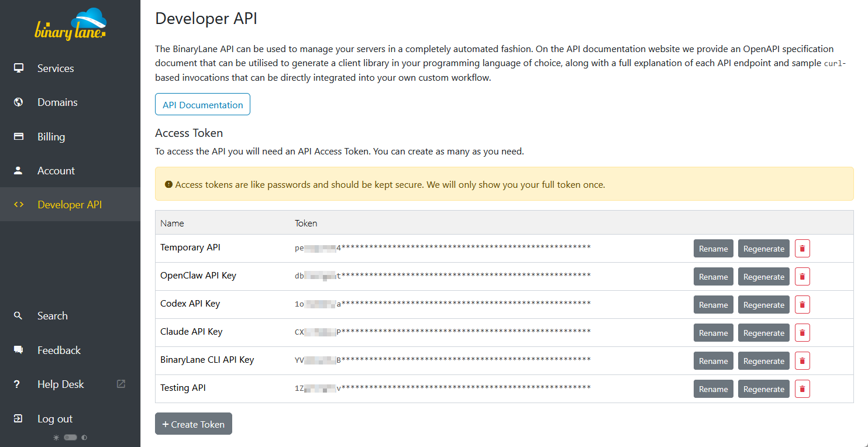Viewport: 868px width, 447px height.
Task: Click the Services monitor icon
Action: [x=19, y=68]
